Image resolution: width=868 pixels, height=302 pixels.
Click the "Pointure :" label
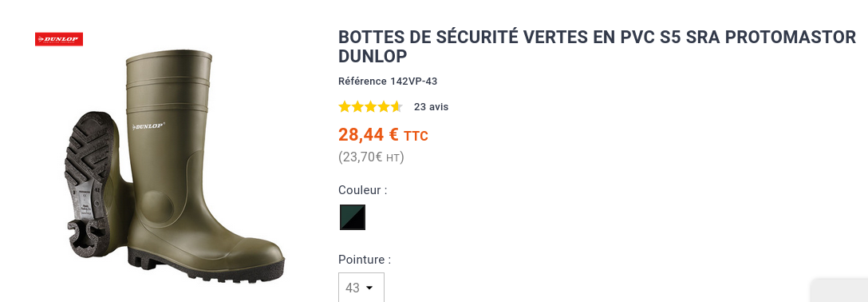point(365,260)
